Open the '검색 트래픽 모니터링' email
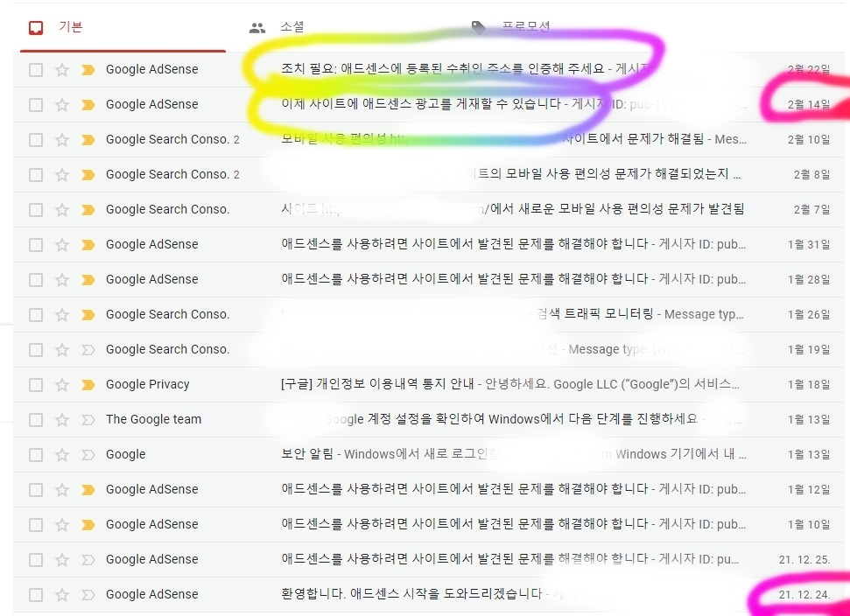Image resolution: width=850 pixels, height=616 pixels. click(594, 314)
